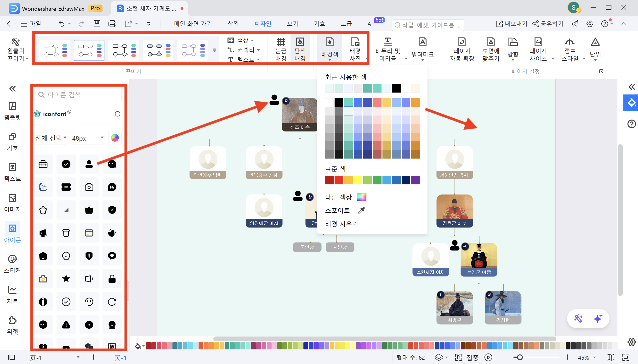The width and height of the screenshot is (638, 364).
Task: Switch to the 스티커 sticker panel
Action: (12, 263)
